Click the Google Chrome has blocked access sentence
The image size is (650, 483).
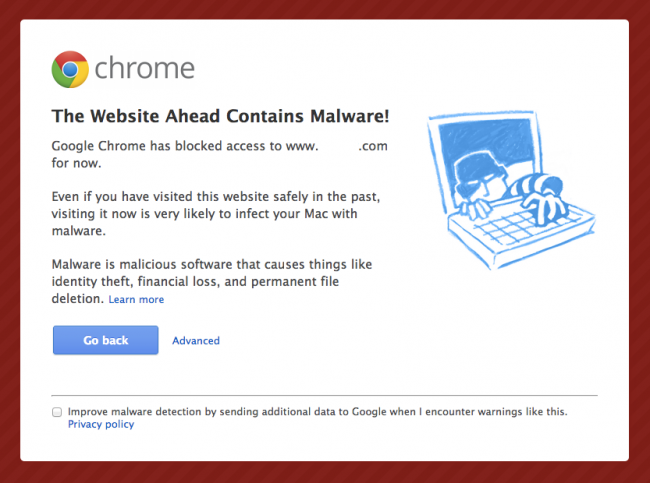(x=219, y=154)
